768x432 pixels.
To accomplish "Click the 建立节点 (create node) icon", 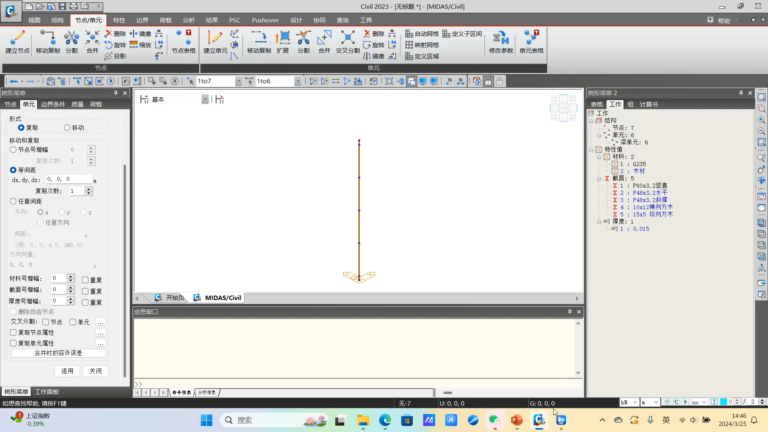I will click(x=17, y=42).
